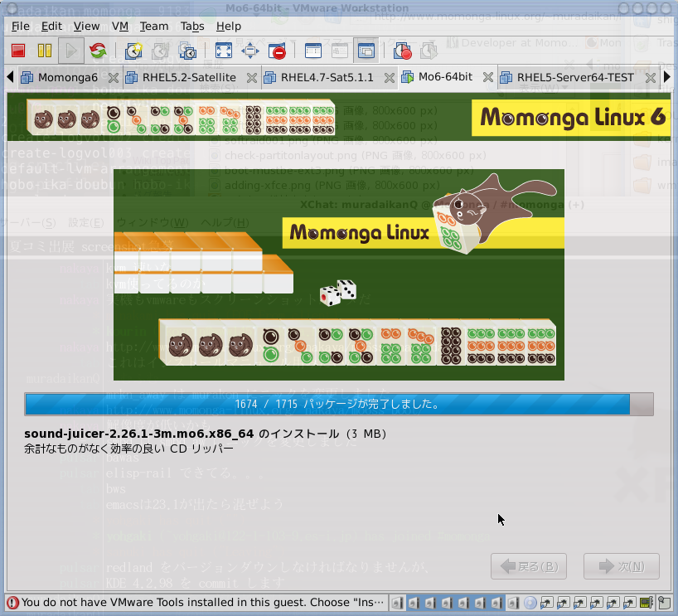This screenshot has width=678, height=616.
Task: Open the snapshot manager toolbar icon
Action: tap(187, 51)
